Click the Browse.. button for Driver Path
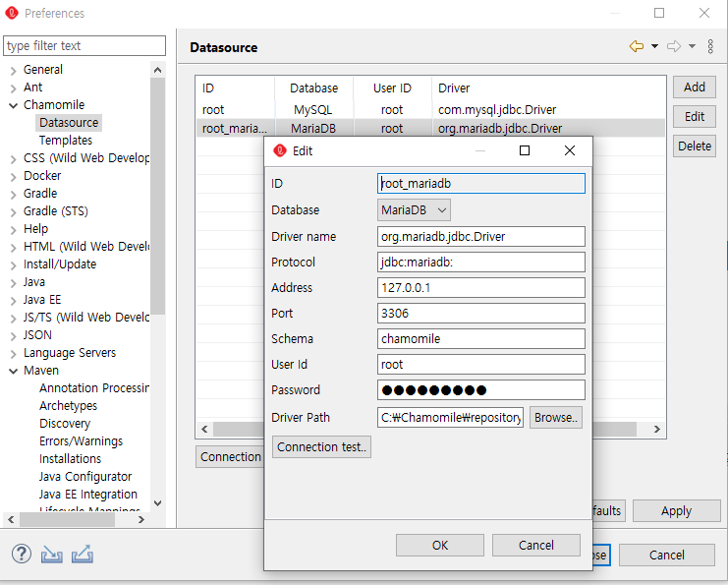Image resolution: width=728 pixels, height=585 pixels. [556, 417]
